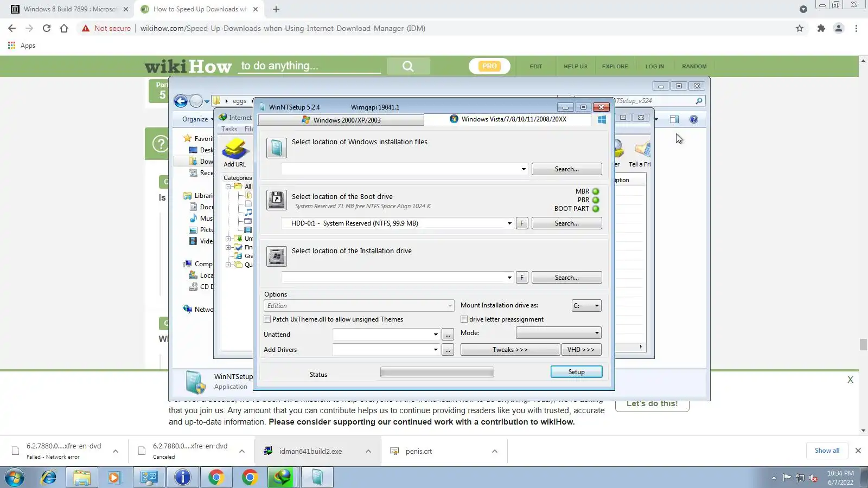
Task: Open the Tasks menu in IDM
Action: coord(229,129)
